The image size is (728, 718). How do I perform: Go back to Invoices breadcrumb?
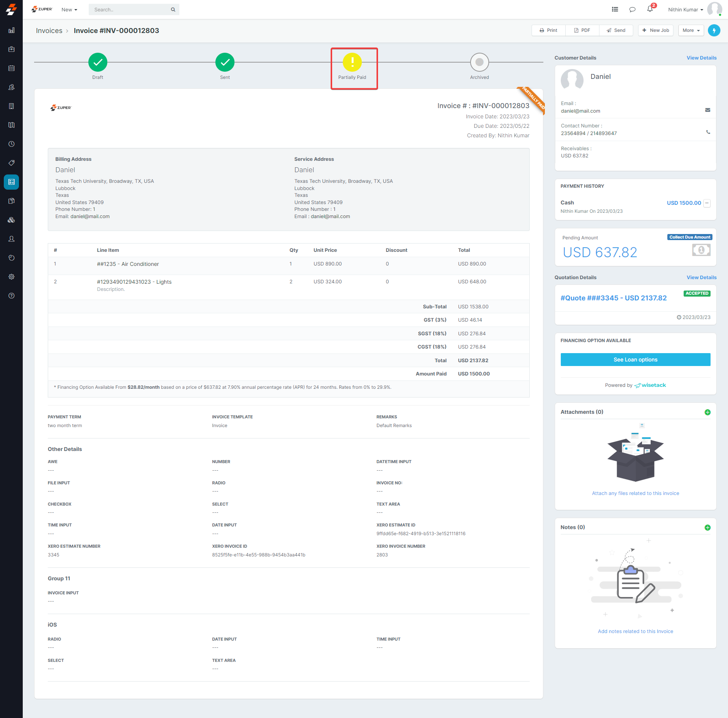point(49,31)
